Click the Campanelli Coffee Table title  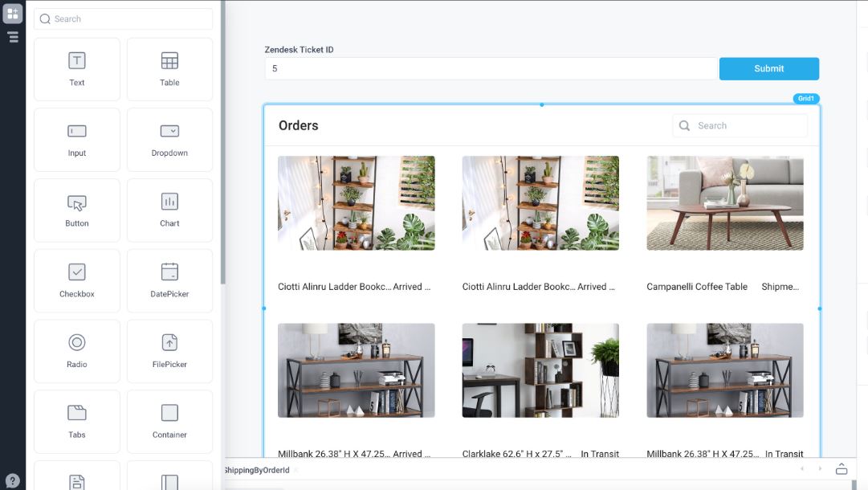click(697, 286)
